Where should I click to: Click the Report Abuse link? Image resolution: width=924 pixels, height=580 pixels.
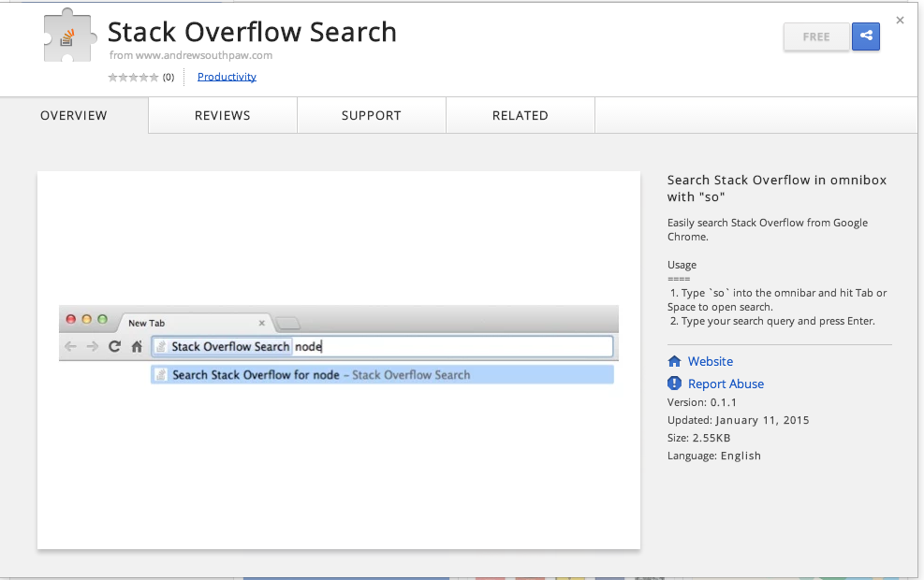726,384
